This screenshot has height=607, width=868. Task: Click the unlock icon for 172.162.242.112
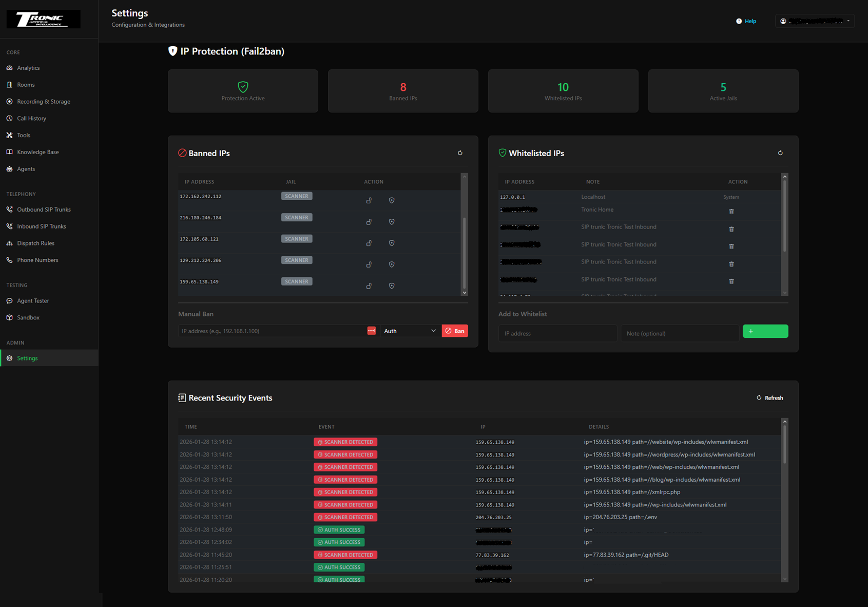point(369,200)
